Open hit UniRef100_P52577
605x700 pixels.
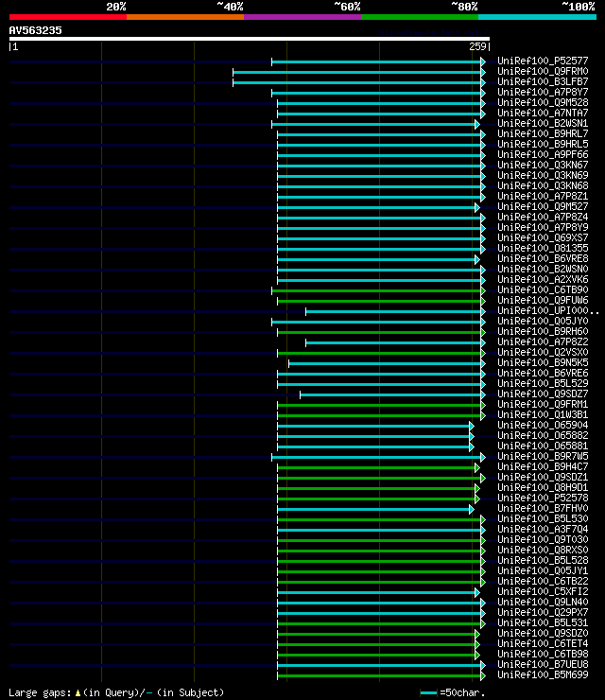(x=543, y=61)
